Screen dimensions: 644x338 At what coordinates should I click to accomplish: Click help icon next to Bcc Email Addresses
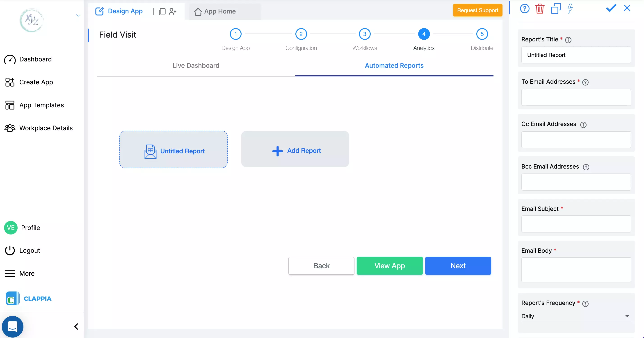coord(586,167)
